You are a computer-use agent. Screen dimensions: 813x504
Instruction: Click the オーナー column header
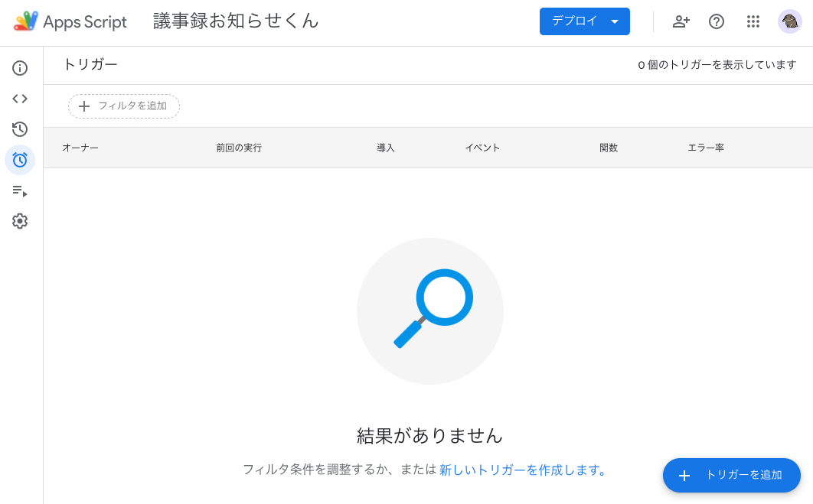point(80,148)
